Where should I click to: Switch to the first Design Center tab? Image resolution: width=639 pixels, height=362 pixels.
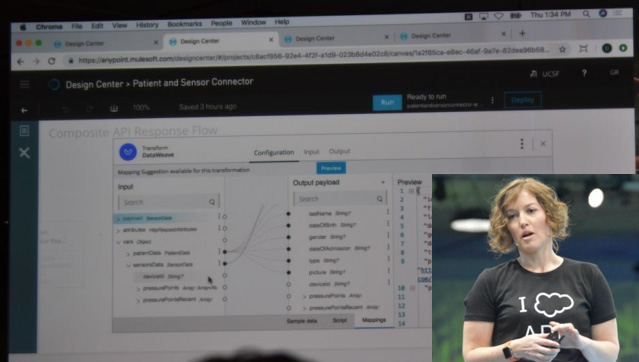pos(106,43)
